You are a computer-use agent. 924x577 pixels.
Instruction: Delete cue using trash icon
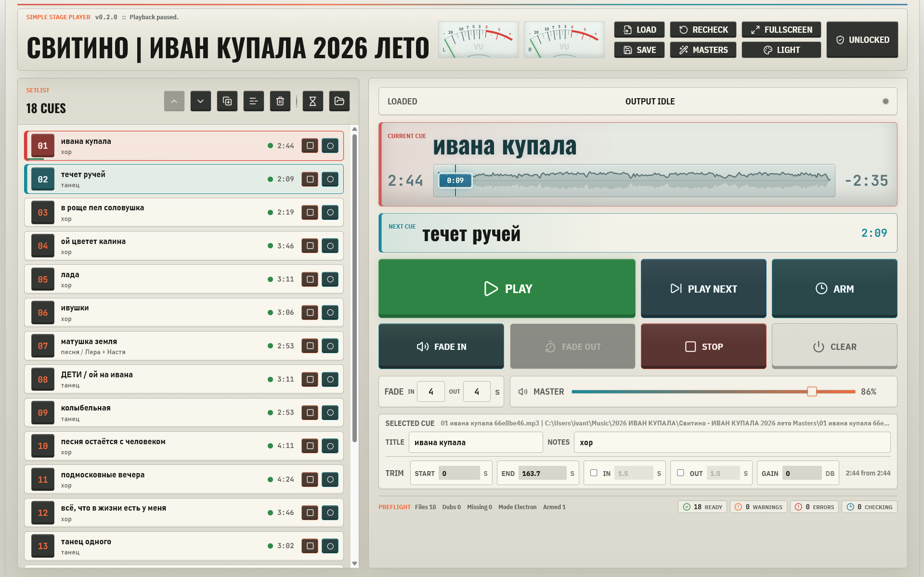[x=280, y=101]
